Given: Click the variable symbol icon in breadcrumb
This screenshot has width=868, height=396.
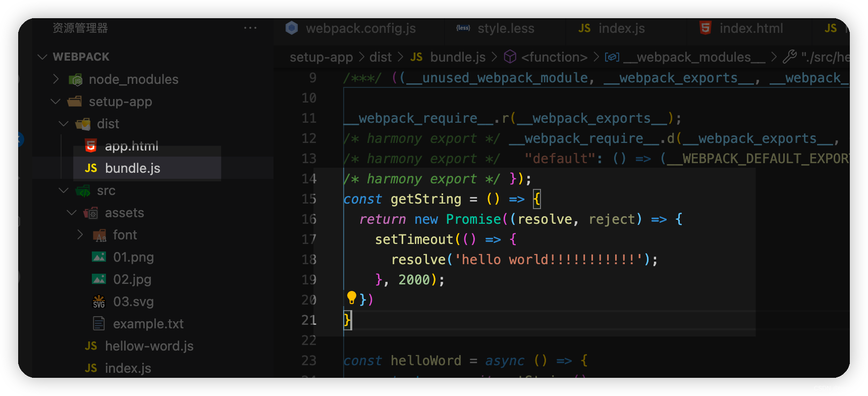Looking at the screenshot, I should [612, 57].
